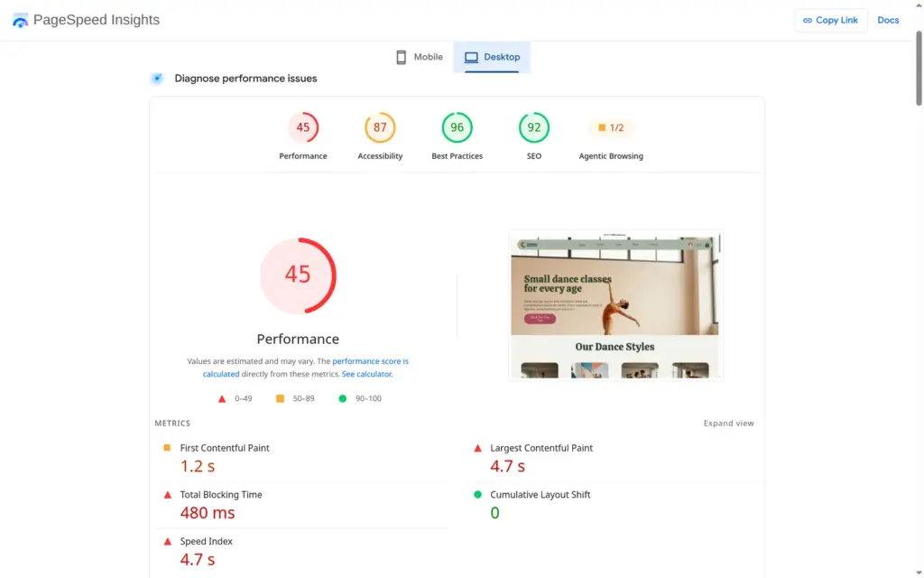Jump to Performance score gauge 45
Viewport: 924px width, 578px height.
point(303,127)
